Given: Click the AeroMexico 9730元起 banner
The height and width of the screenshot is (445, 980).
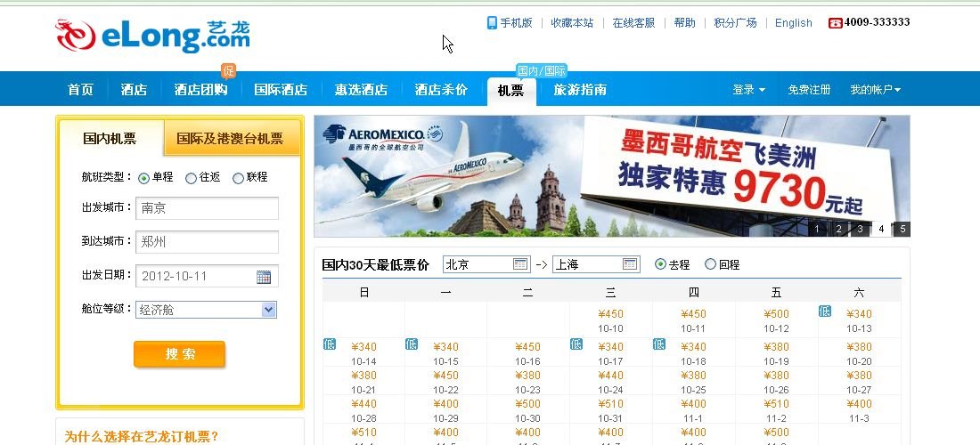Looking at the screenshot, I should (612, 176).
